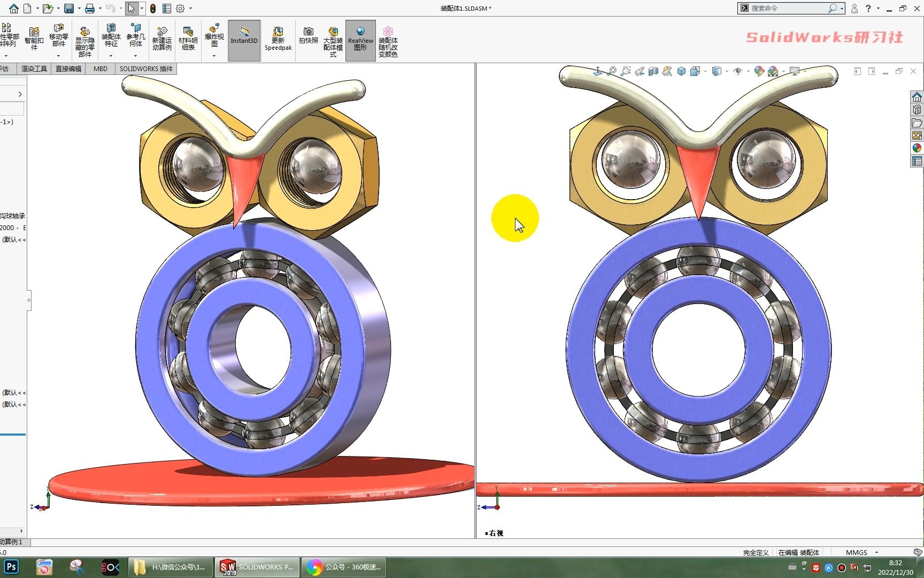This screenshot has height=578, width=924.
Task: Click New Motion Study (新建运动算例)
Action: 162,39
